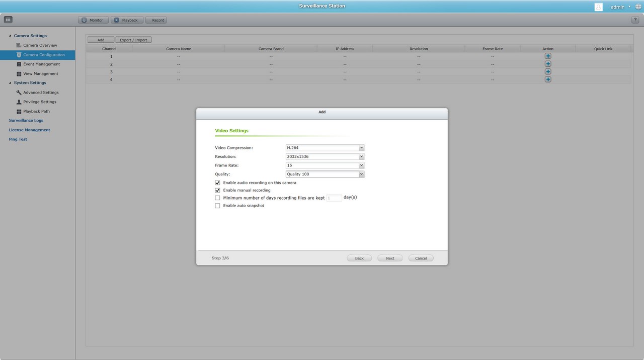Click the Camera Brand column header
The height and width of the screenshot is (360, 644).
click(271, 49)
